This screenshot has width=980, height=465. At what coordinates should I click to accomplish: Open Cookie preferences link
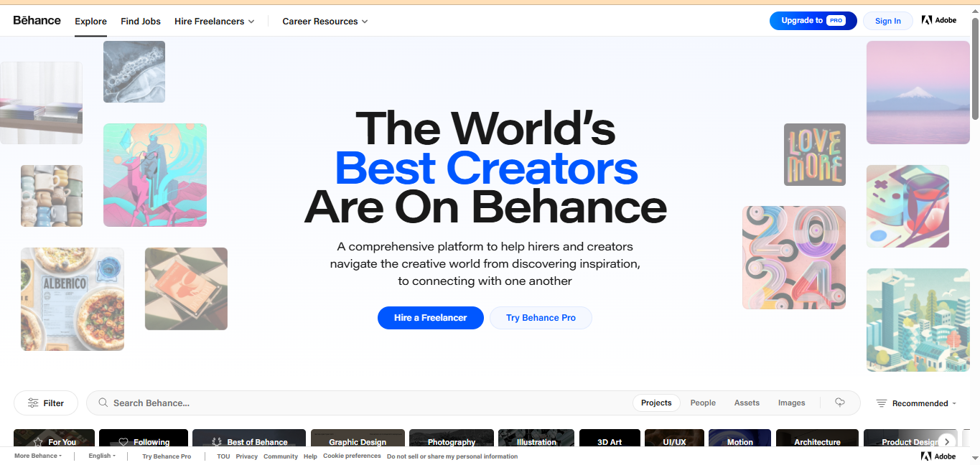tap(352, 456)
